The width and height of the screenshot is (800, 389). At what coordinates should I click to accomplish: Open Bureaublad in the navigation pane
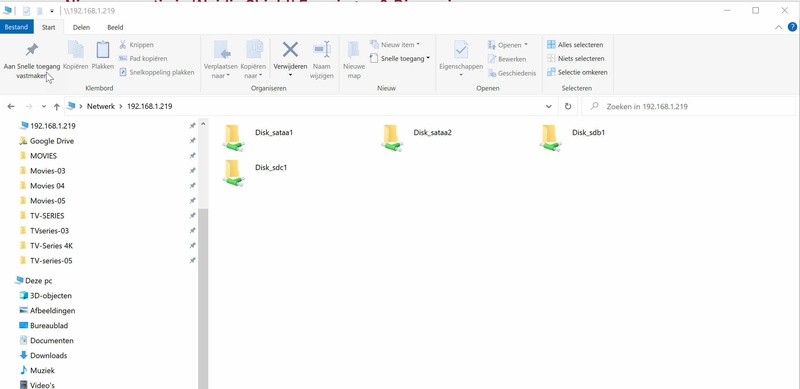[49, 325]
